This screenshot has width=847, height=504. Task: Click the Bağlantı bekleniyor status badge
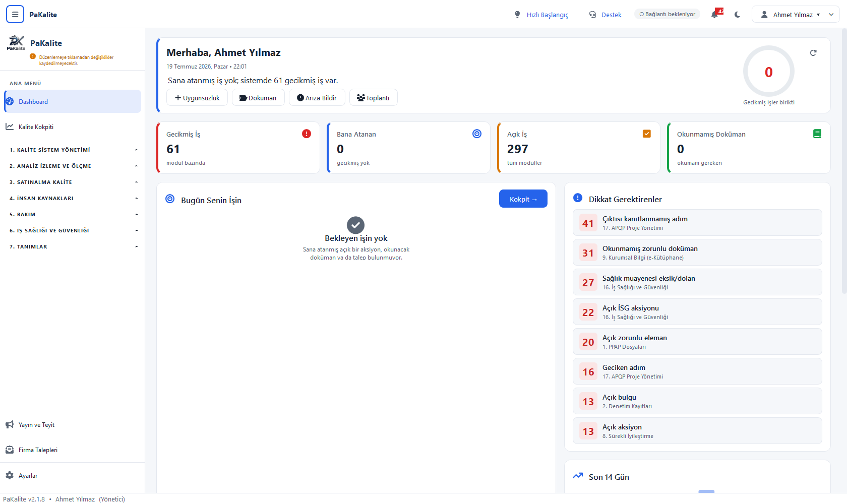(667, 14)
